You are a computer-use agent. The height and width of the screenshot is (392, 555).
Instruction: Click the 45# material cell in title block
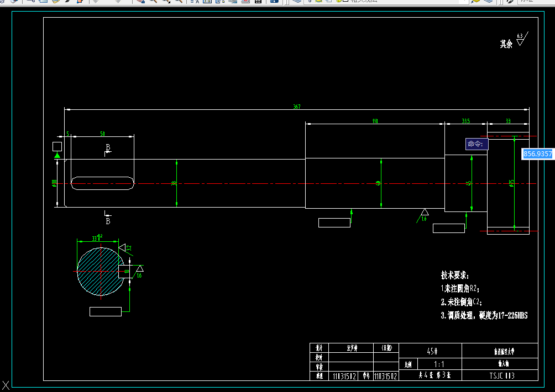tap(431, 351)
